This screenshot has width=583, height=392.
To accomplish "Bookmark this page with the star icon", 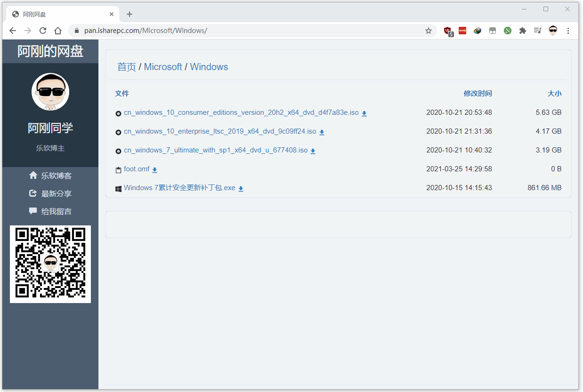I will click(x=429, y=31).
